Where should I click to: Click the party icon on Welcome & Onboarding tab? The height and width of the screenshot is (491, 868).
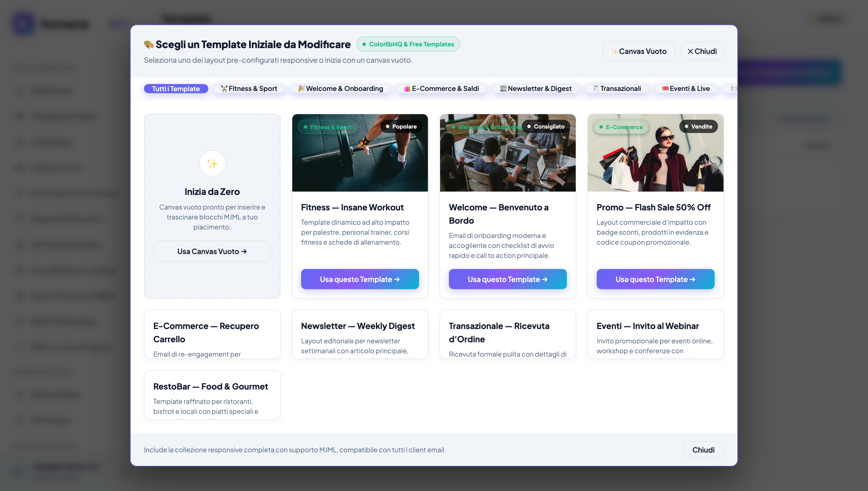coord(301,88)
